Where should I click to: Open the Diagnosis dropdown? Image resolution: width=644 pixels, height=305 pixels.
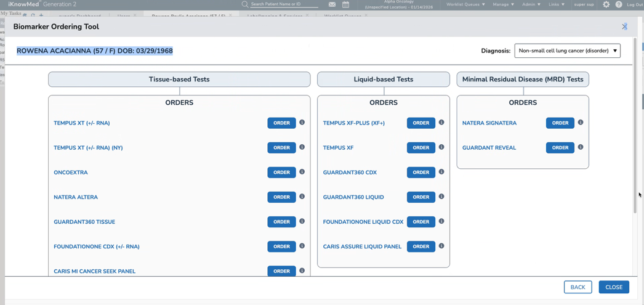[x=567, y=51]
